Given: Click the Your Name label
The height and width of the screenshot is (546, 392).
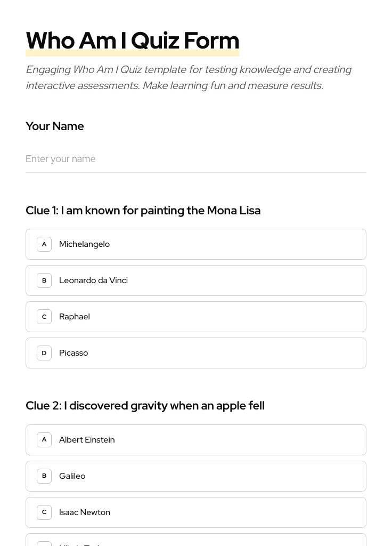Looking at the screenshot, I should (55, 126).
